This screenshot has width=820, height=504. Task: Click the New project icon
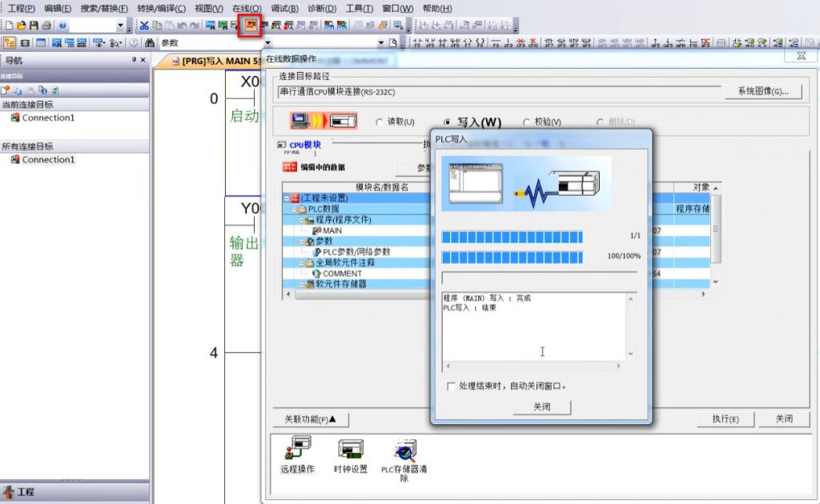[9, 25]
